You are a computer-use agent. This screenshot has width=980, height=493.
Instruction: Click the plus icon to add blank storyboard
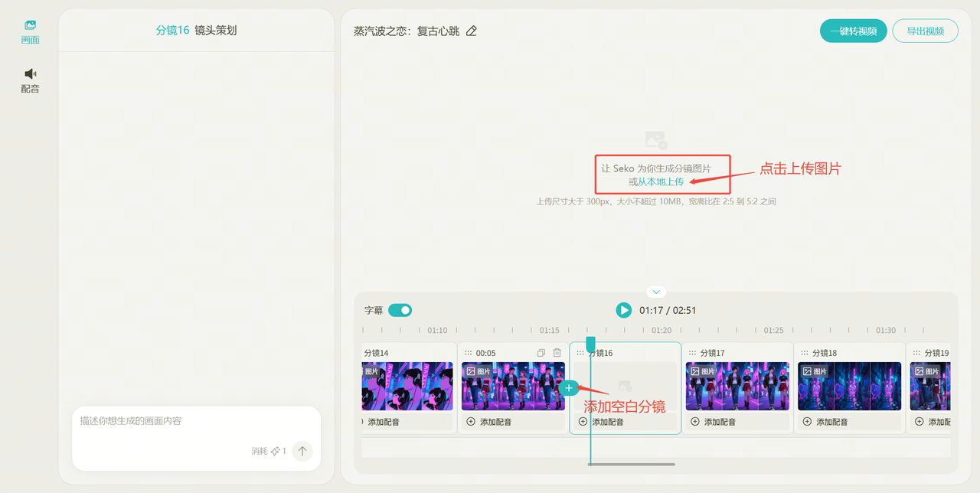tap(568, 388)
